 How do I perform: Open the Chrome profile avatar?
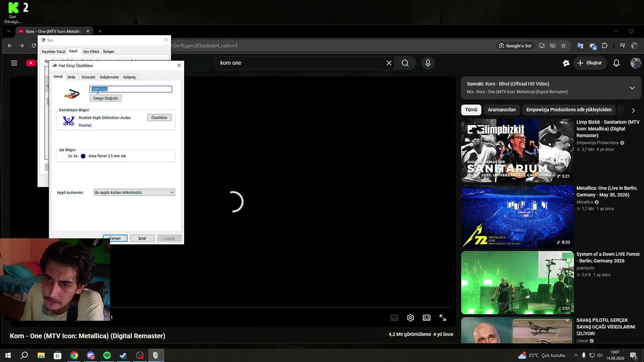(634, 45)
